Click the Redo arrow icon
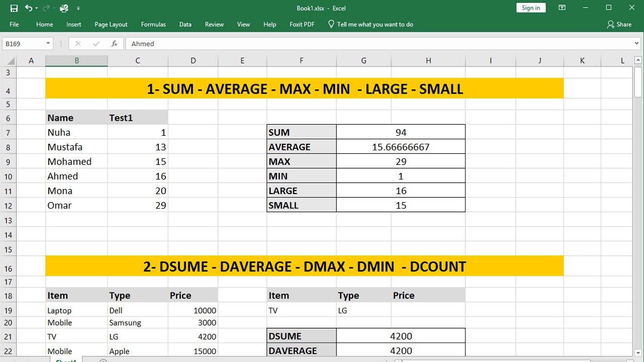Viewport: 644px width, 362px height. (x=46, y=8)
